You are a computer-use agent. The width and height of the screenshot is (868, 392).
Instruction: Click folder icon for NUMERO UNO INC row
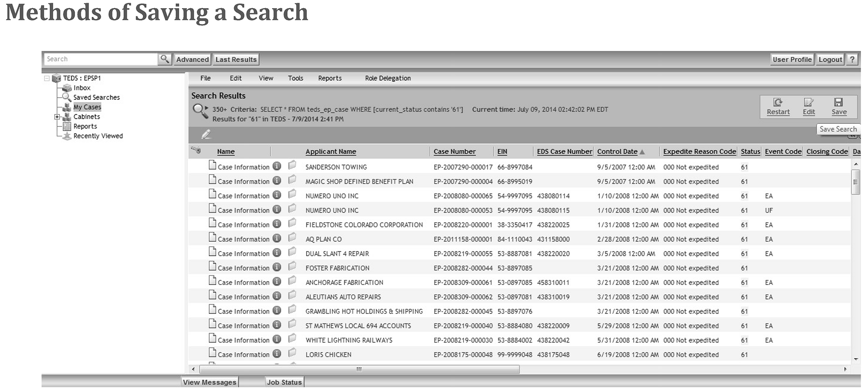[x=292, y=195]
